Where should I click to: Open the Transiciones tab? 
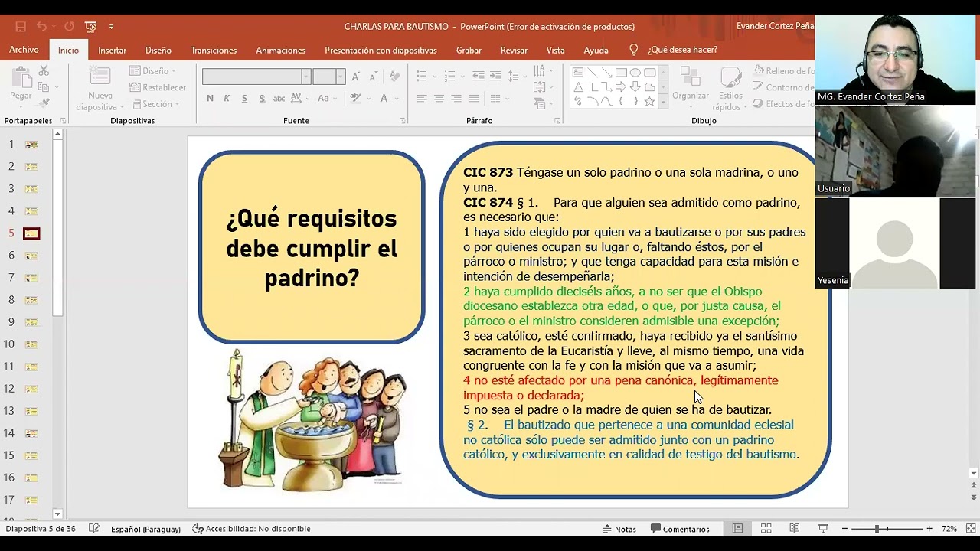(214, 50)
